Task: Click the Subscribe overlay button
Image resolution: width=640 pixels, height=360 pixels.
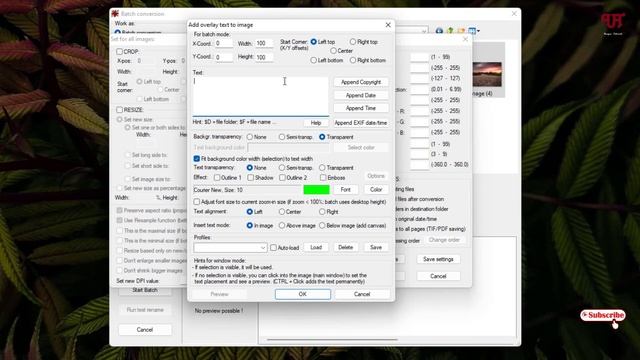Action: coord(603,315)
